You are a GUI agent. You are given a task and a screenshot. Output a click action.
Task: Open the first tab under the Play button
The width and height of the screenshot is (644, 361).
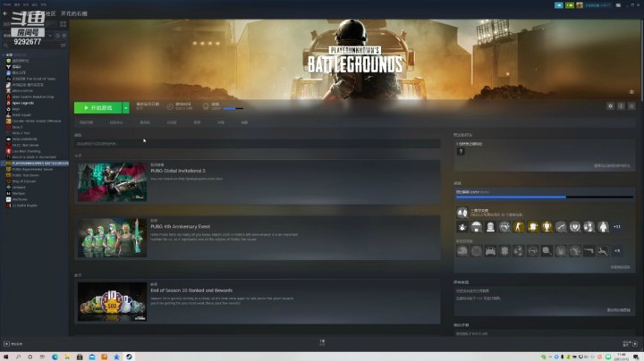coord(86,122)
